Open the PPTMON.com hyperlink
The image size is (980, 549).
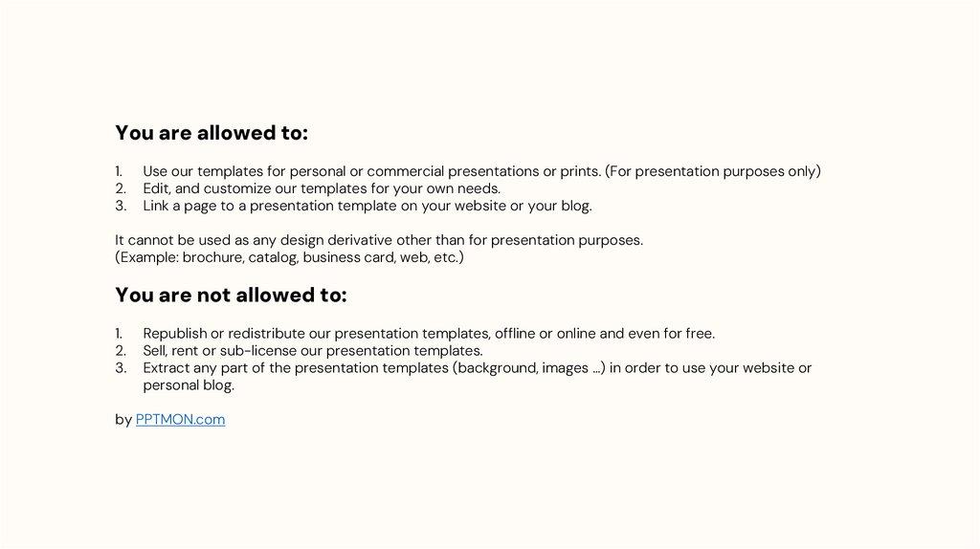coord(180,419)
